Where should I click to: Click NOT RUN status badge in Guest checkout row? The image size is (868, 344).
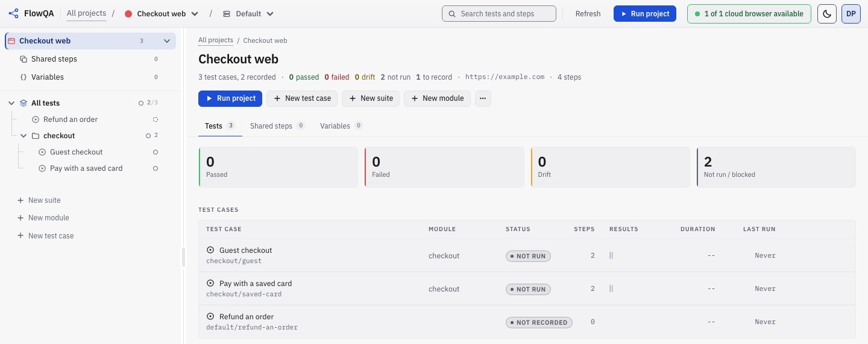pyautogui.click(x=528, y=256)
